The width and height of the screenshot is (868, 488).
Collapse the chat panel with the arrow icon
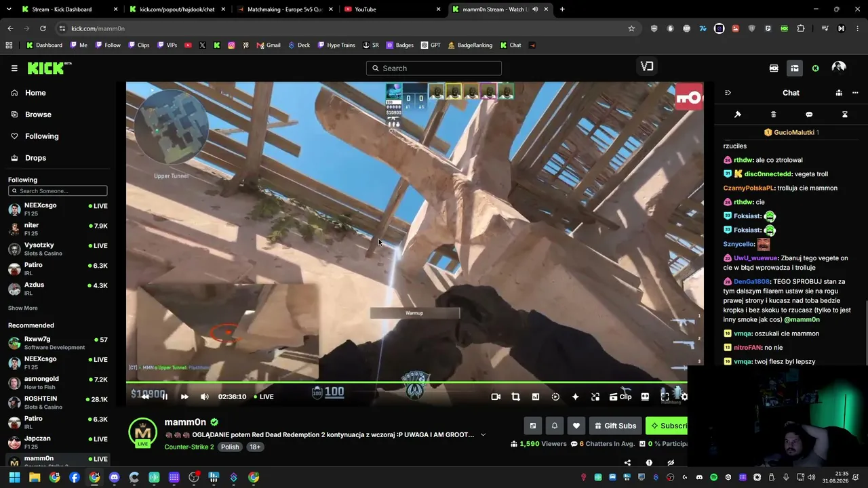pyautogui.click(x=728, y=93)
